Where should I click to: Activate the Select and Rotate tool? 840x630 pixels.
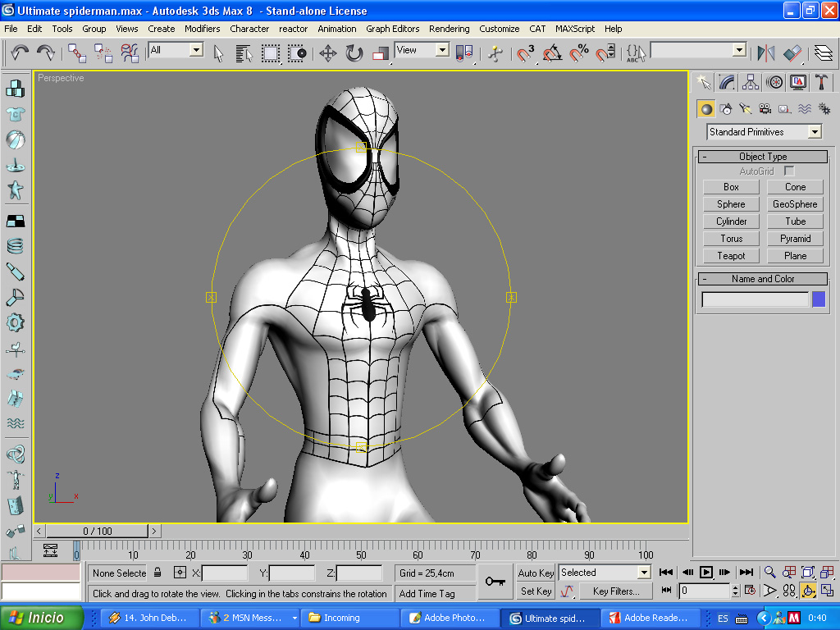[x=354, y=53]
